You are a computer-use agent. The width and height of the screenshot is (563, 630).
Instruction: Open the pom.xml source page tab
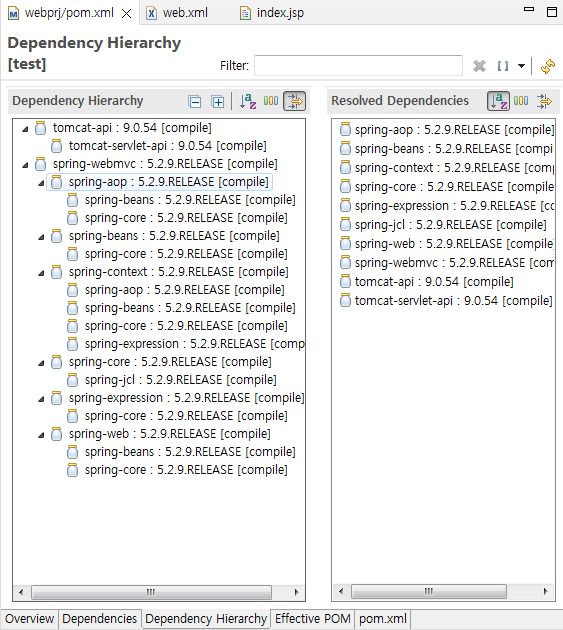click(383, 619)
